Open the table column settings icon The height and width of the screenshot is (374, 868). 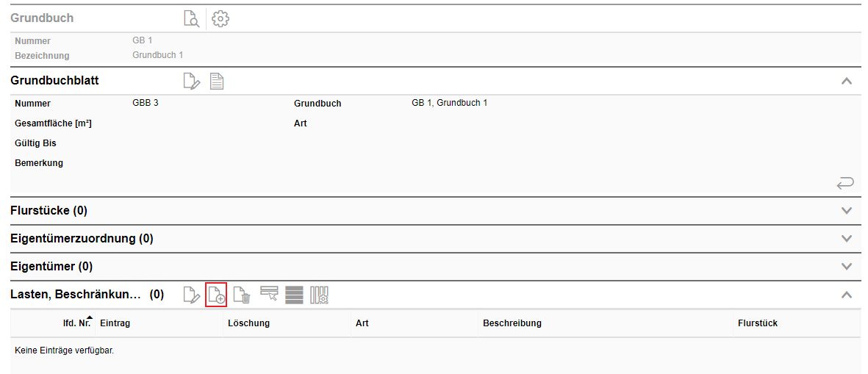tap(319, 295)
